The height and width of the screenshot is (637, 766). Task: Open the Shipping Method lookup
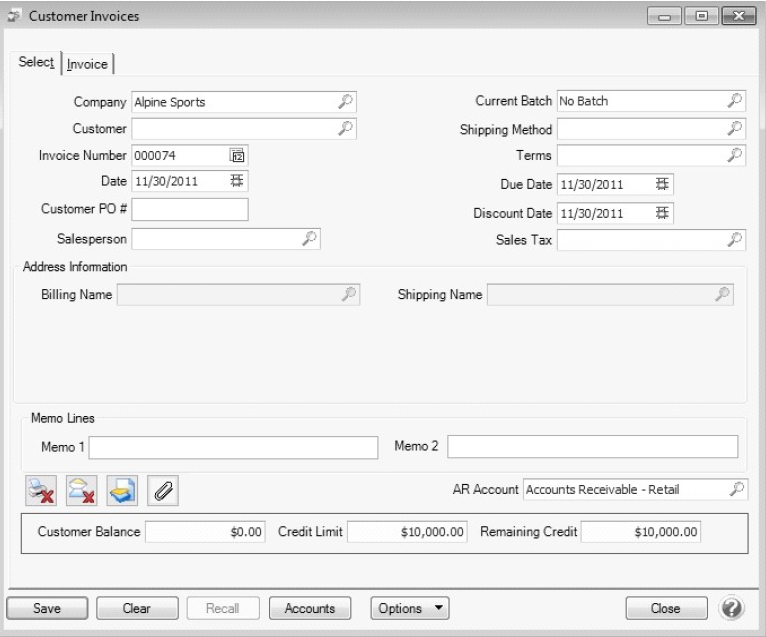click(x=735, y=128)
